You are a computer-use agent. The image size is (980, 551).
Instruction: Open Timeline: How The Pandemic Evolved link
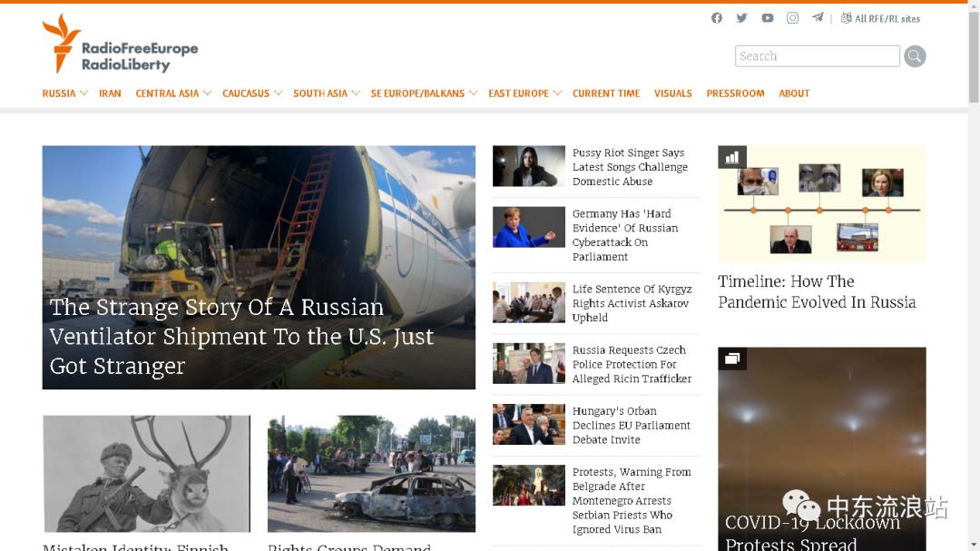click(x=817, y=291)
